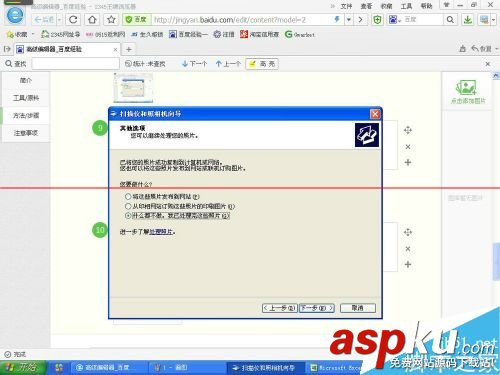This screenshot has height=375, width=500.
Task: Click the 点击添加图片 add-image icon
Action: [467, 88]
